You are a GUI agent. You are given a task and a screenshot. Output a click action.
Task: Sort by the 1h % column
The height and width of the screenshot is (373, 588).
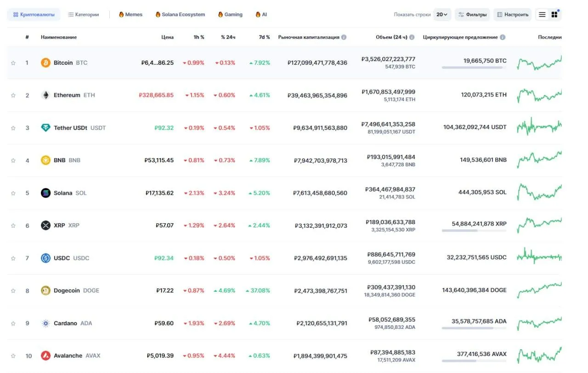click(199, 37)
